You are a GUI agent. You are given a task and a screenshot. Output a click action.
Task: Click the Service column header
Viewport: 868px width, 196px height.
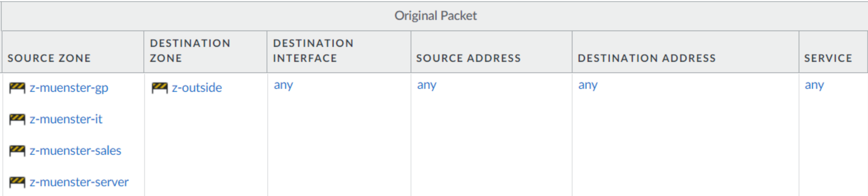(828, 58)
